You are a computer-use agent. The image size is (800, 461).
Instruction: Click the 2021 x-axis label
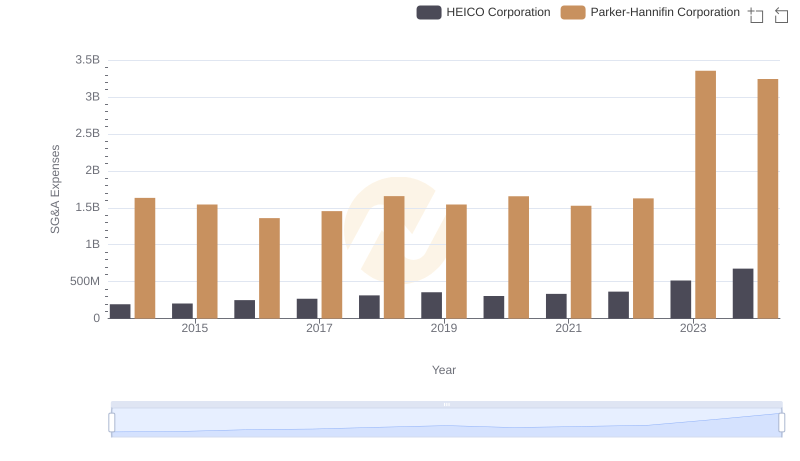(568, 328)
